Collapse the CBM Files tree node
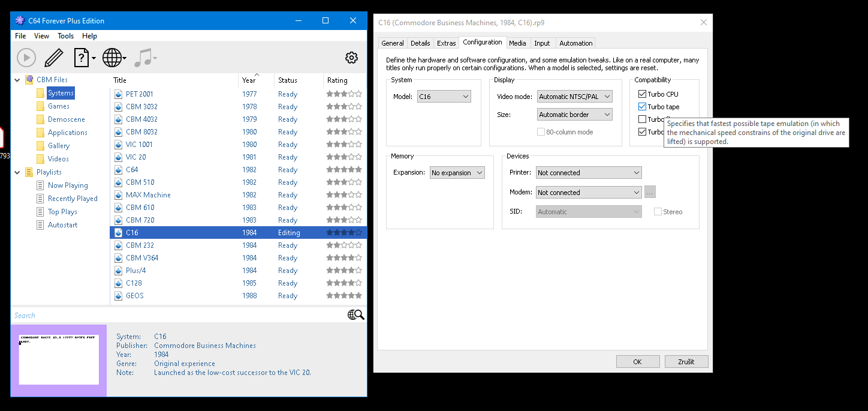 [17, 80]
